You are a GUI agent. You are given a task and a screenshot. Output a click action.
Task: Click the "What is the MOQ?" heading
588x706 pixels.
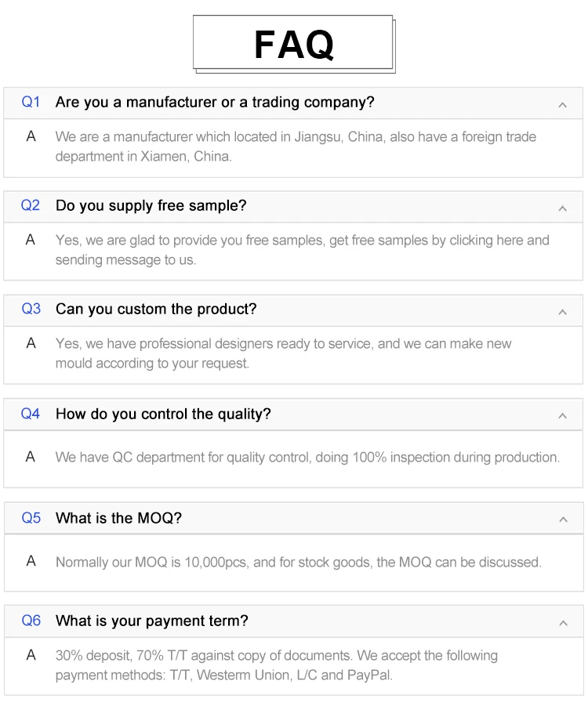pyautogui.click(x=118, y=517)
